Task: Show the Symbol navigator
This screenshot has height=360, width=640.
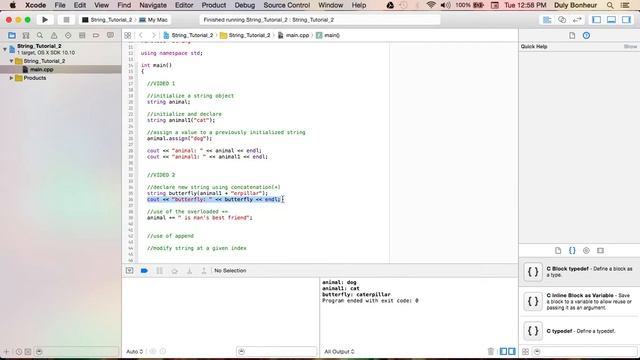Action: coord(26,36)
